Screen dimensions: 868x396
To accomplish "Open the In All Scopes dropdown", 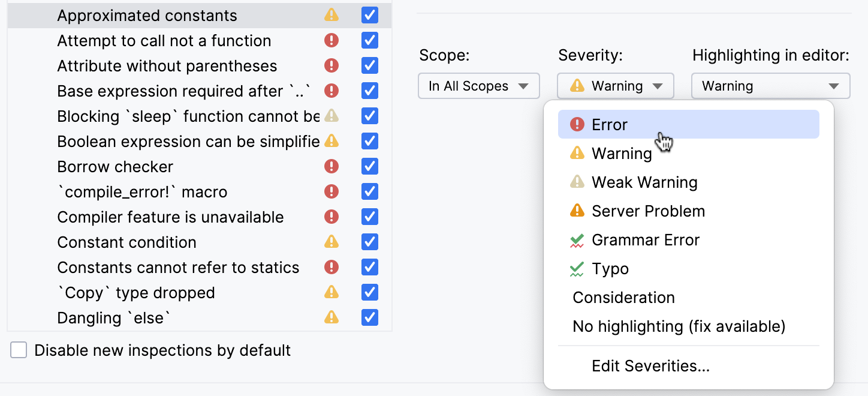I will click(478, 86).
